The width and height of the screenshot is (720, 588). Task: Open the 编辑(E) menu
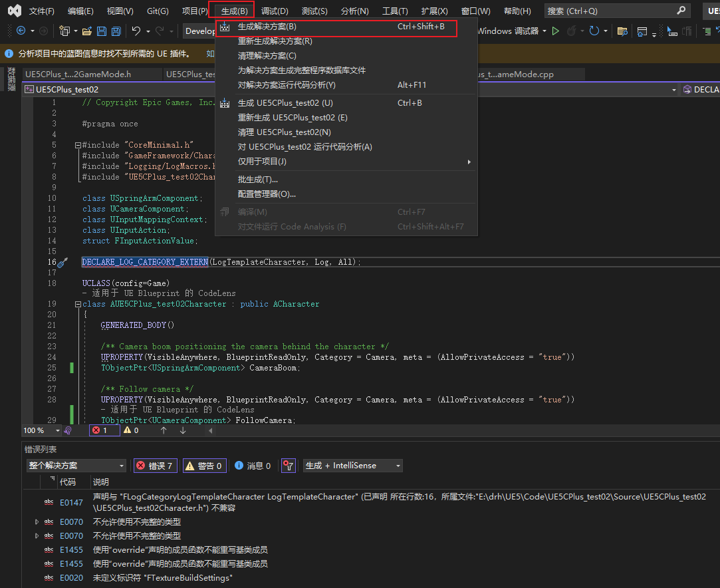[x=80, y=11]
